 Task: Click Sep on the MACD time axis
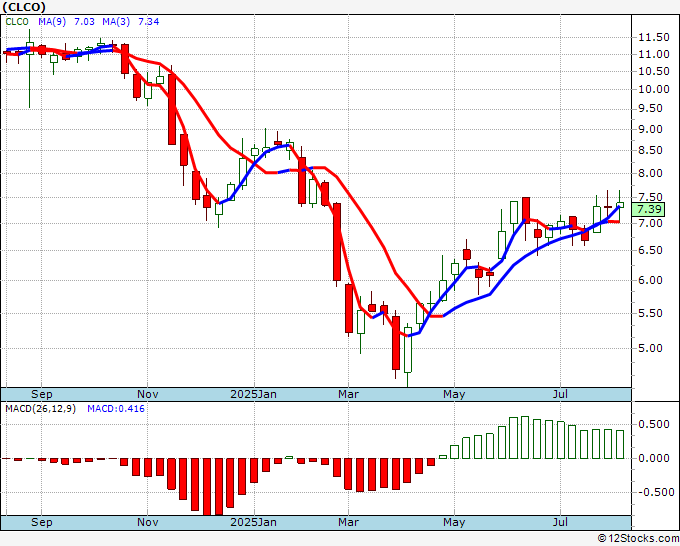[x=42, y=522]
